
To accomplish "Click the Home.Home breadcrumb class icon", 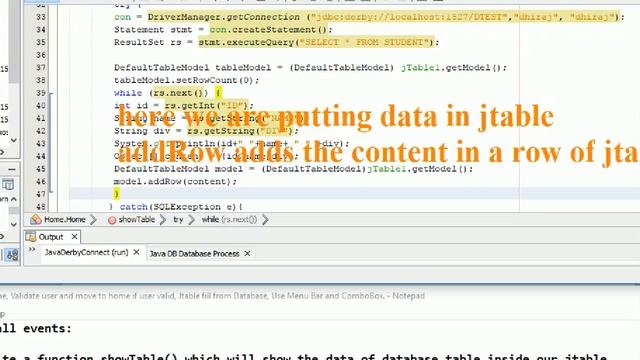I will 36,220.
